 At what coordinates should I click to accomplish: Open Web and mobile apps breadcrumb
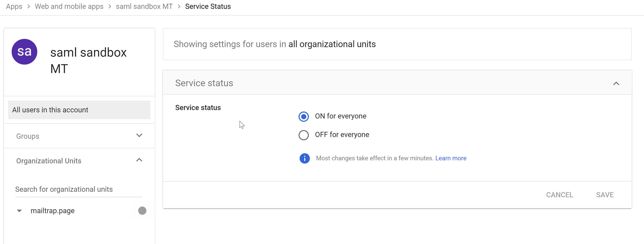[x=69, y=7]
